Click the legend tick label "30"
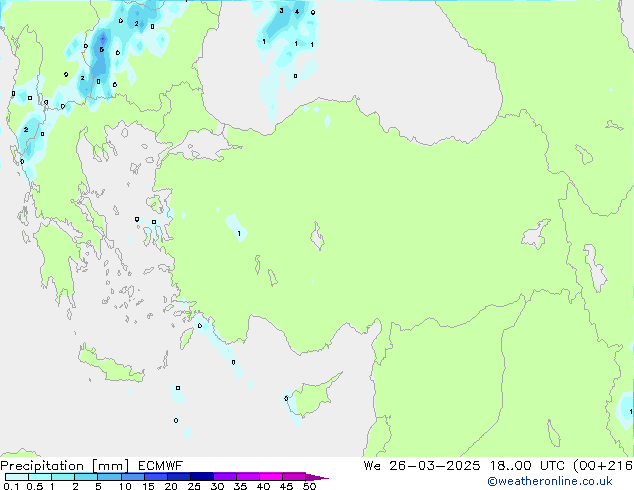This screenshot has width=634, height=490. click(x=217, y=486)
